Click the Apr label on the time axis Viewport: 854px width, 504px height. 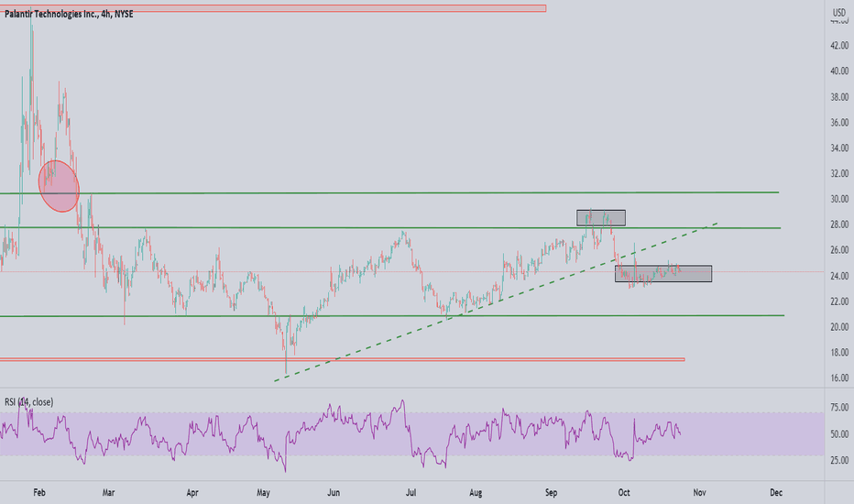(x=192, y=493)
